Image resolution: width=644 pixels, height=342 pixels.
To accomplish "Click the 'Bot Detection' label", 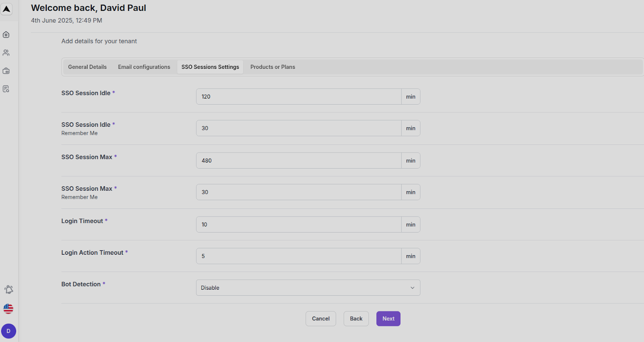I will tap(81, 284).
